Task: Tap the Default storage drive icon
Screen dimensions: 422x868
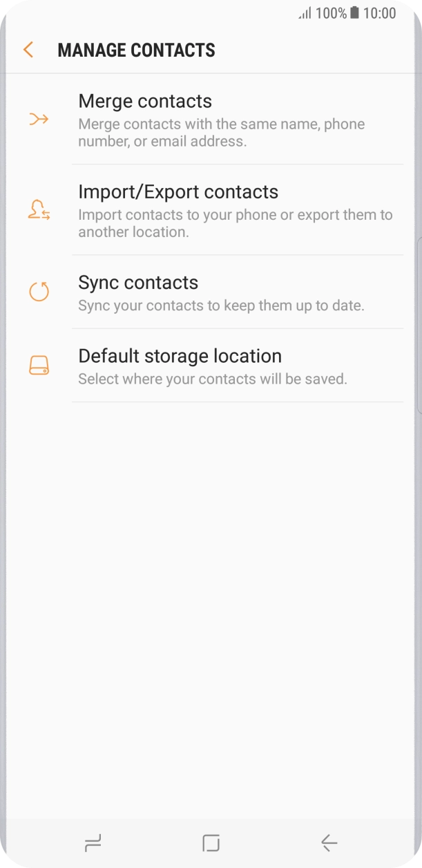Action: [39, 366]
